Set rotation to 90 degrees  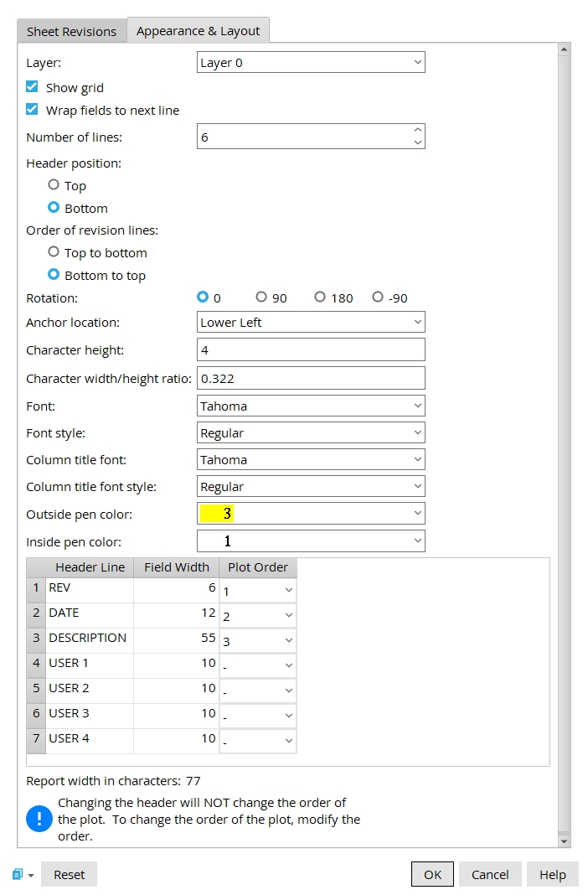coord(261,297)
